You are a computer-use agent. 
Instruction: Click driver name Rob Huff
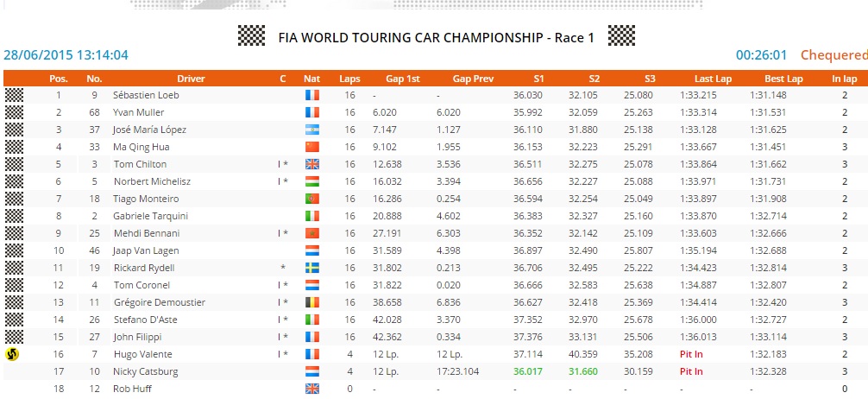coord(132,389)
